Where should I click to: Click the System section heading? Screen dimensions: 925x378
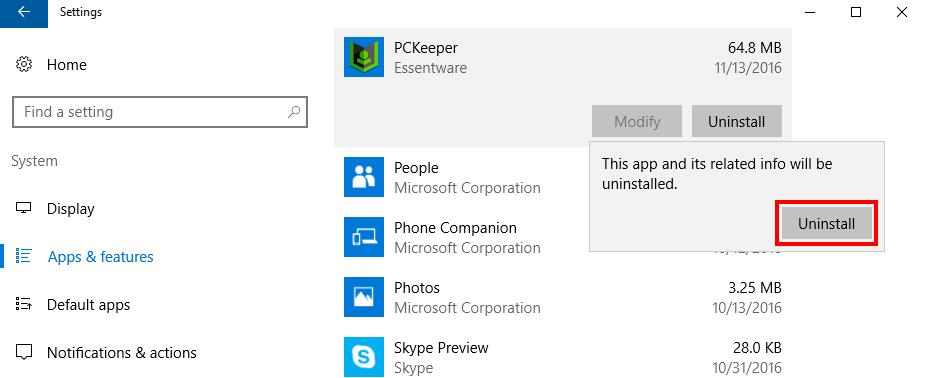click(35, 161)
